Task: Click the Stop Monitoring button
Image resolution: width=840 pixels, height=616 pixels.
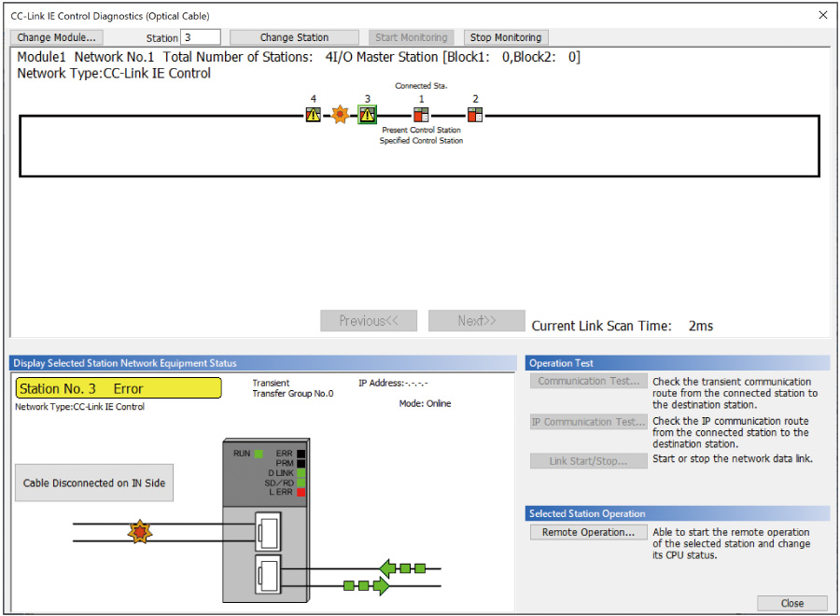Action: 506,37
